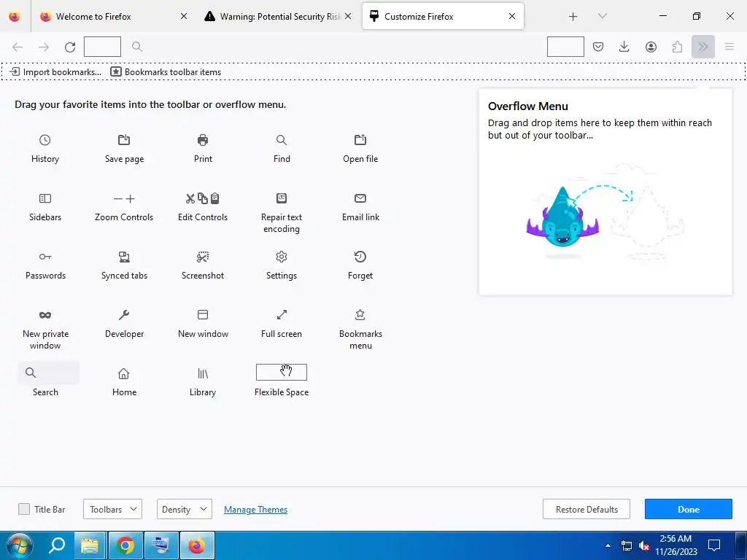Select the Sidebars item
The width and height of the screenshot is (747, 560).
[x=44, y=207]
